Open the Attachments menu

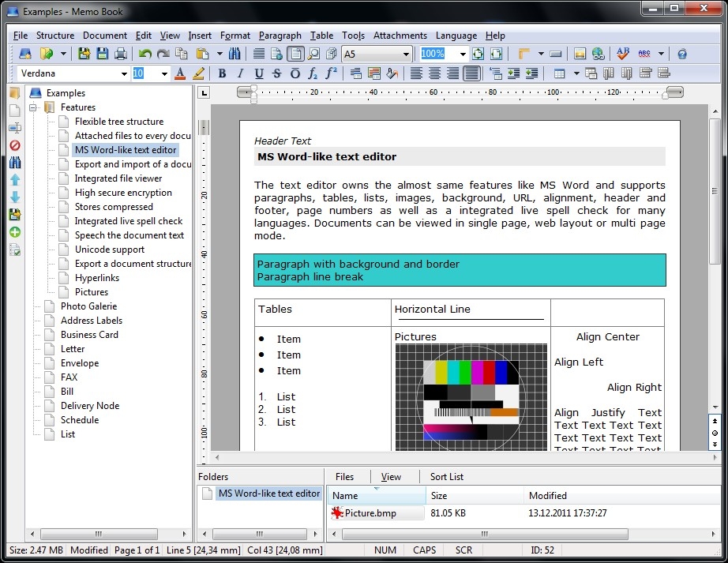400,36
